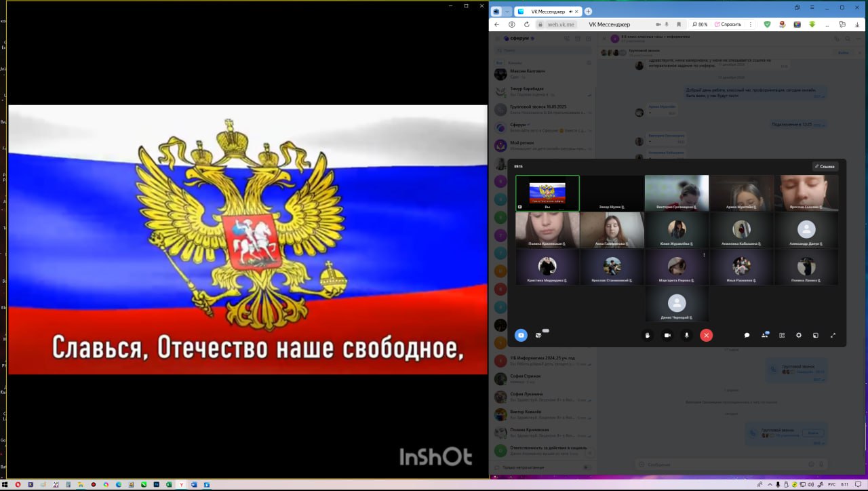The image size is (868, 491).
Task: Open the green shield protection extension
Action: [x=767, y=24]
